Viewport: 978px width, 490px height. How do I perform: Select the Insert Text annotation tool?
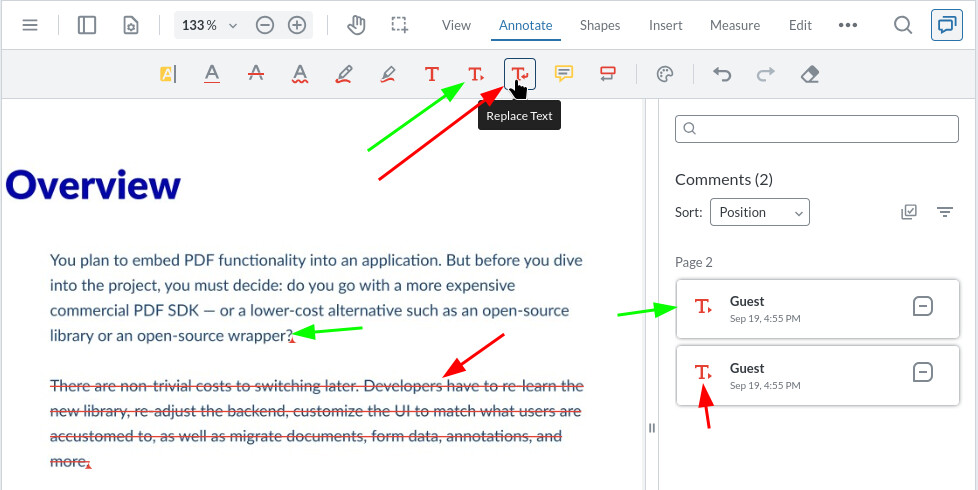[476, 74]
